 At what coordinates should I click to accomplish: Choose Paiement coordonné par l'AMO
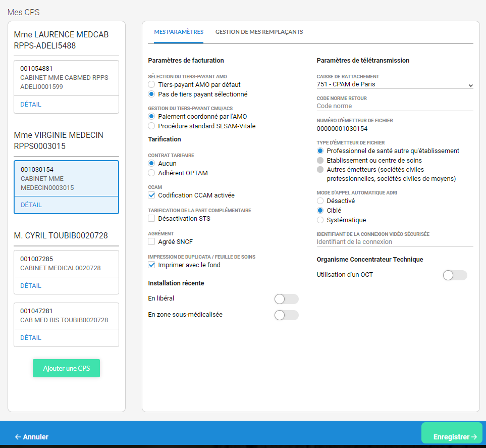pyautogui.click(x=151, y=116)
